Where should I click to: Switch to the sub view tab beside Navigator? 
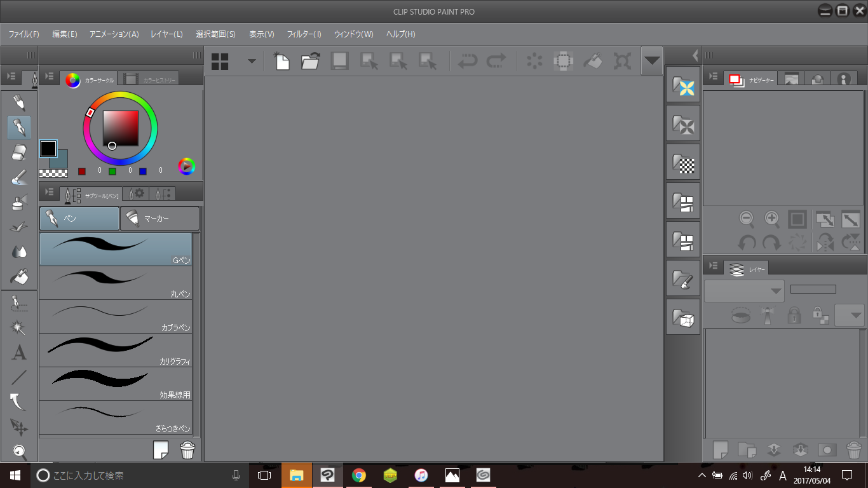click(792, 79)
